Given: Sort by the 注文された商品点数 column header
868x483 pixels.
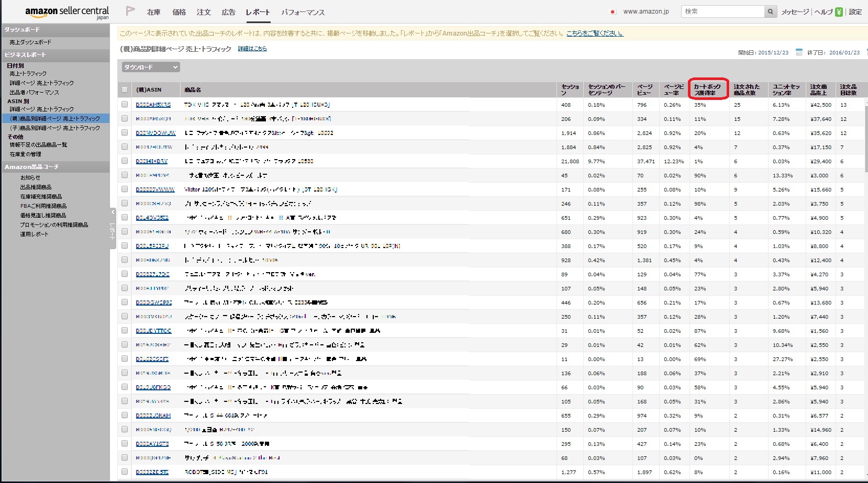Looking at the screenshot, I should (x=748, y=89).
